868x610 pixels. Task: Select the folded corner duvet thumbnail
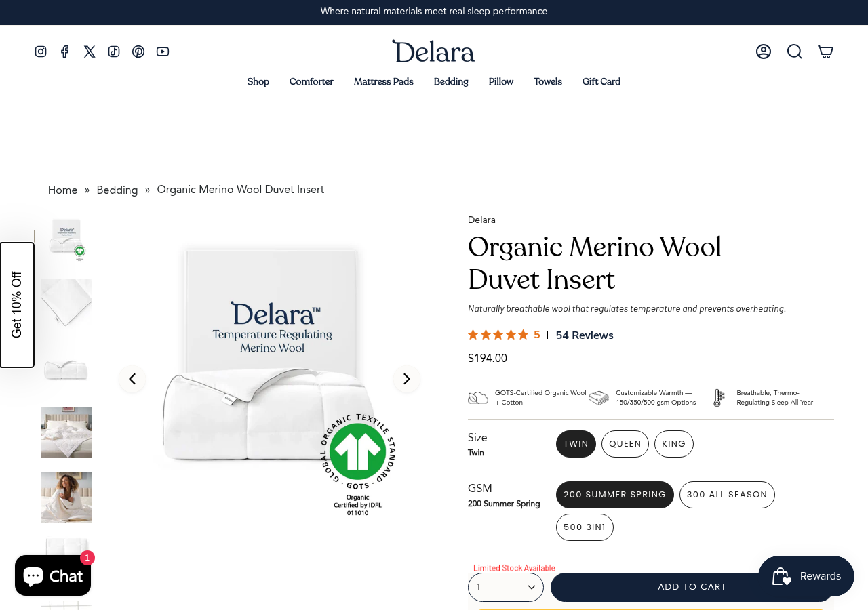66,303
